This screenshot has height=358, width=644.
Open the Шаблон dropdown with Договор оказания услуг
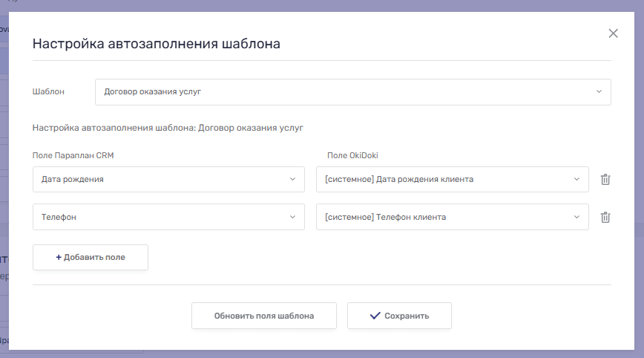[353, 91]
